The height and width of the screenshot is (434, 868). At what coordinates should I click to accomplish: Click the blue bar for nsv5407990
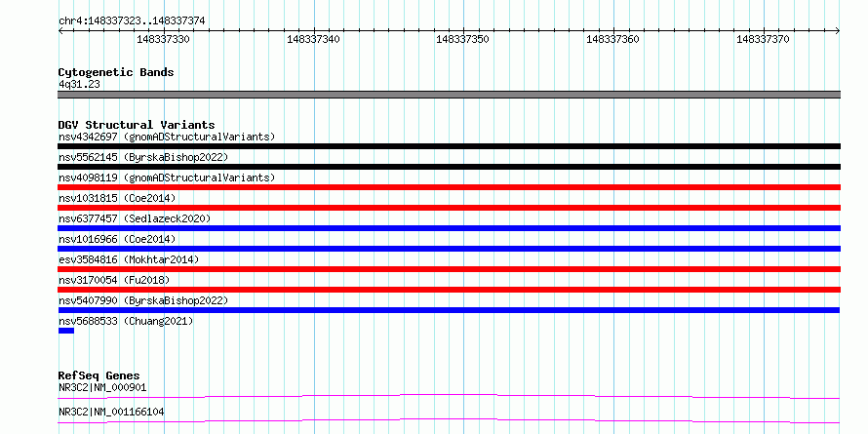[x=449, y=310]
